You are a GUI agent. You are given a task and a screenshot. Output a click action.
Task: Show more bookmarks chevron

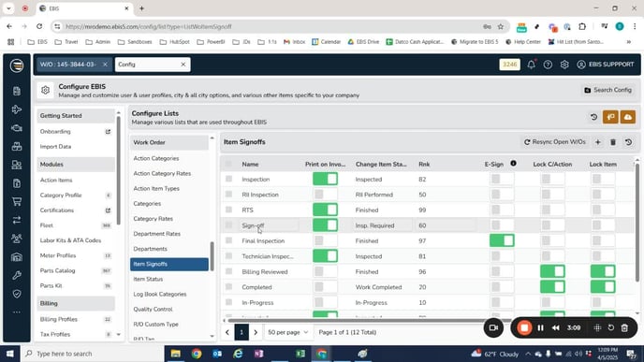pos(628,42)
